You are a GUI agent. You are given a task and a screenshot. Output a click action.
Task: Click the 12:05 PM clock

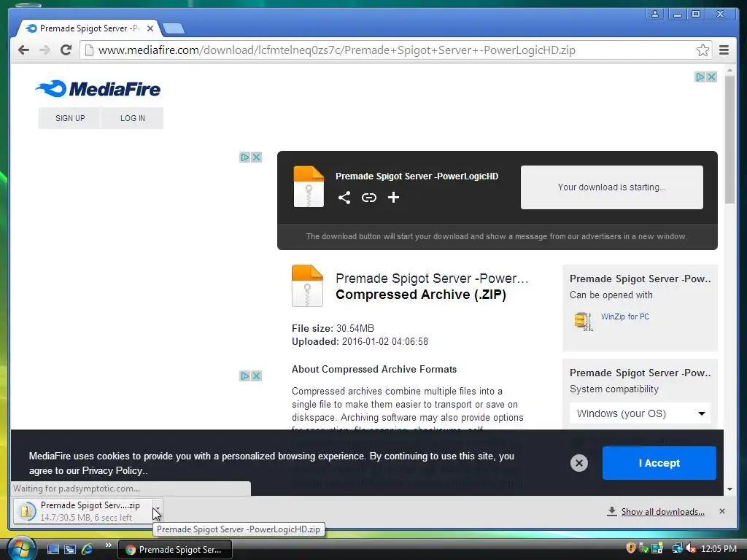pyautogui.click(x=719, y=549)
